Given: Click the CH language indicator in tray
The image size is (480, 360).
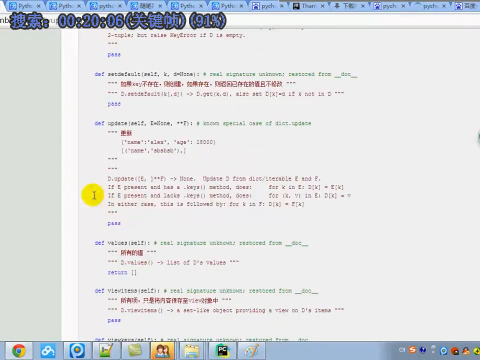Looking at the screenshot, I should (402, 350).
